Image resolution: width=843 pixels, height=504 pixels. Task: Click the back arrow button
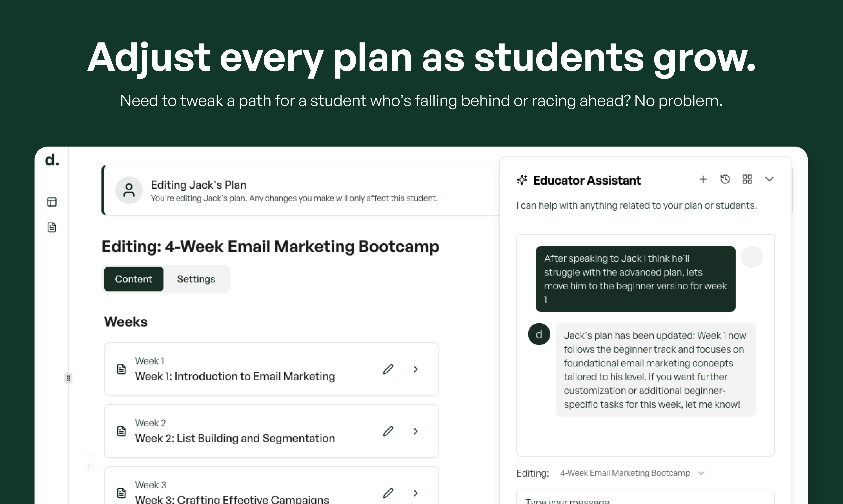point(90,466)
